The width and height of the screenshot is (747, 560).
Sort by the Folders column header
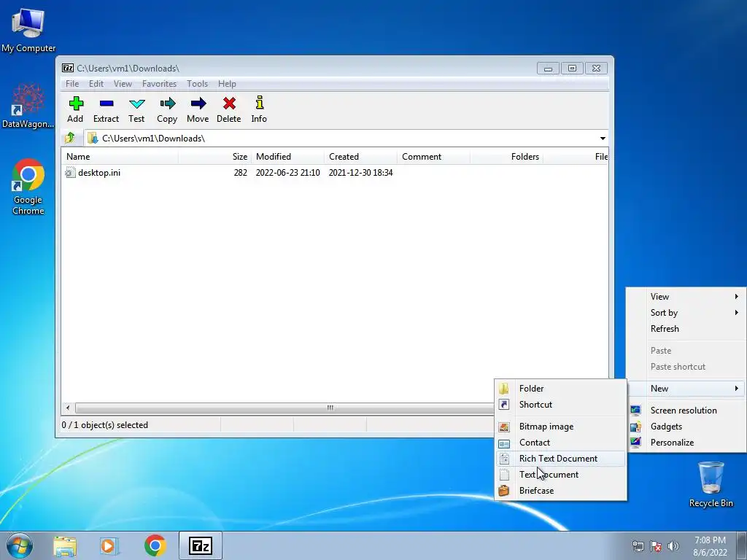click(506, 157)
